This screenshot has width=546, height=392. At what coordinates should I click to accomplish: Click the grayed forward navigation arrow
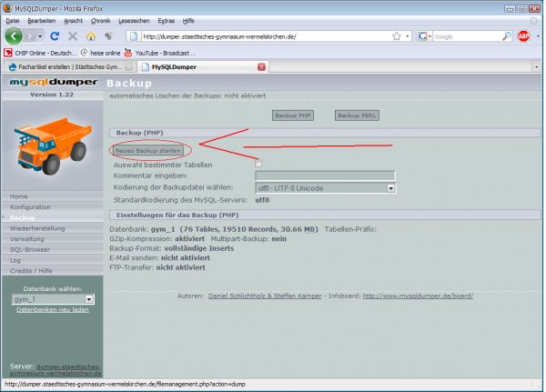pyautogui.click(x=30, y=36)
